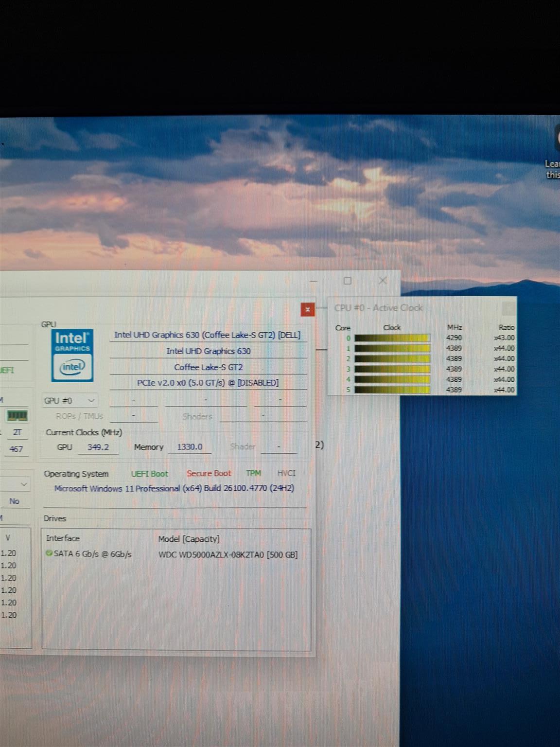Image resolution: width=560 pixels, height=747 pixels.
Task: Close the CPU #0 Active Clock window
Action: coord(508,308)
